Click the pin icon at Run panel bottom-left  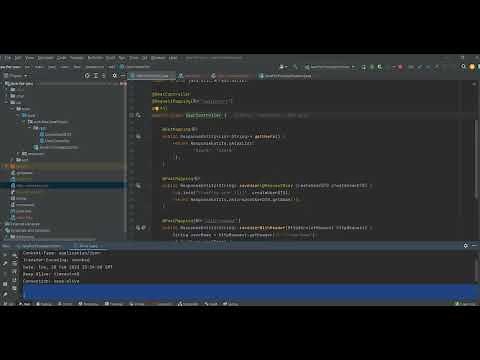click(x=5, y=295)
